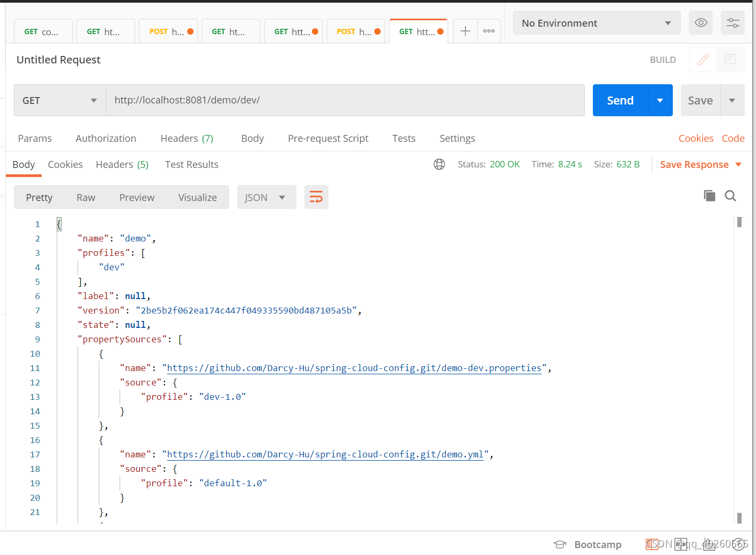
Task: Open a new request tab with plus icon
Action: pyautogui.click(x=465, y=31)
